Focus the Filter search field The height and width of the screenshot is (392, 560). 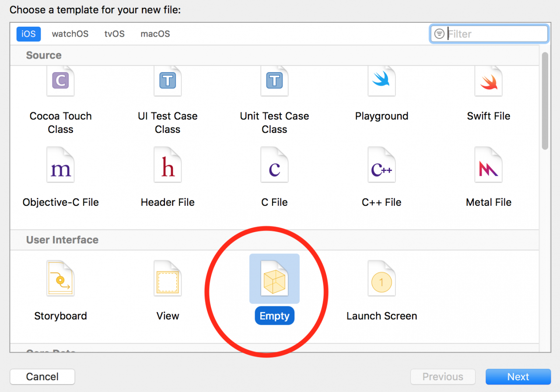coord(489,34)
